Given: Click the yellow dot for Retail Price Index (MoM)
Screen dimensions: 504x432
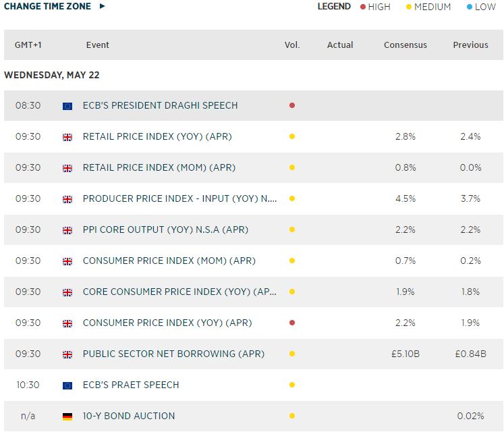Looking at the screenshot, I should 292,167.
